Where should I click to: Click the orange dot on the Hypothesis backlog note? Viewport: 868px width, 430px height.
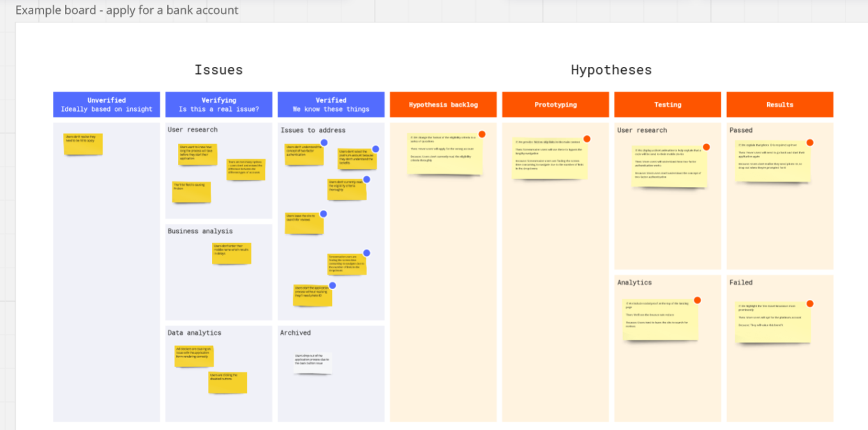(x=482, y=134)
